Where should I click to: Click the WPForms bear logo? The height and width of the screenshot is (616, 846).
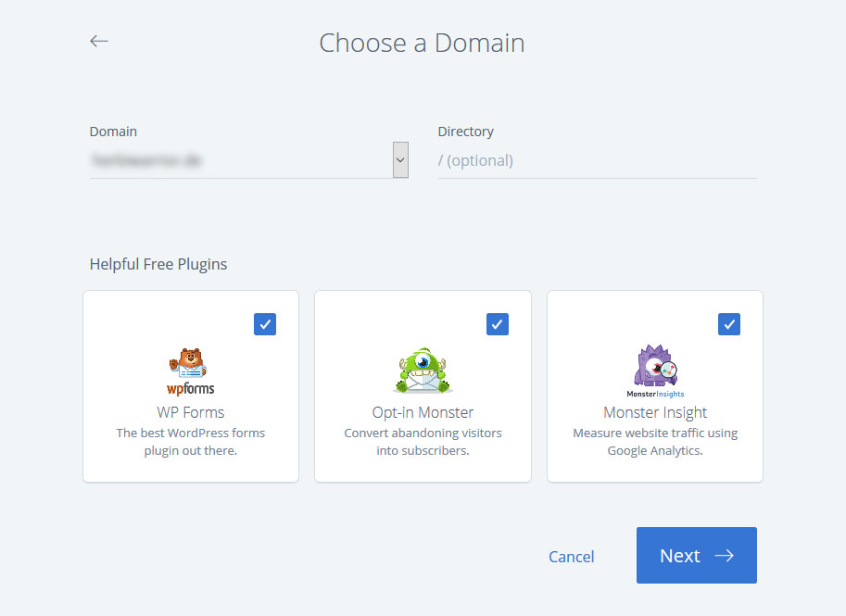(x=191, y=371)
